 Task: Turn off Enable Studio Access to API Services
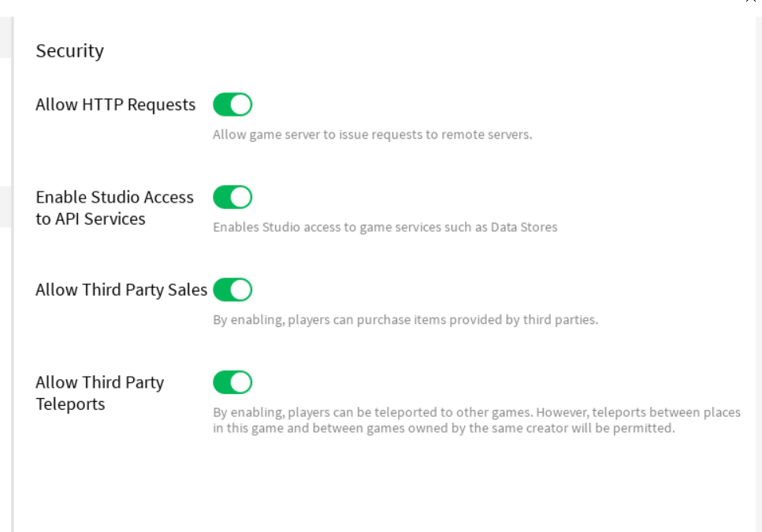232,197
